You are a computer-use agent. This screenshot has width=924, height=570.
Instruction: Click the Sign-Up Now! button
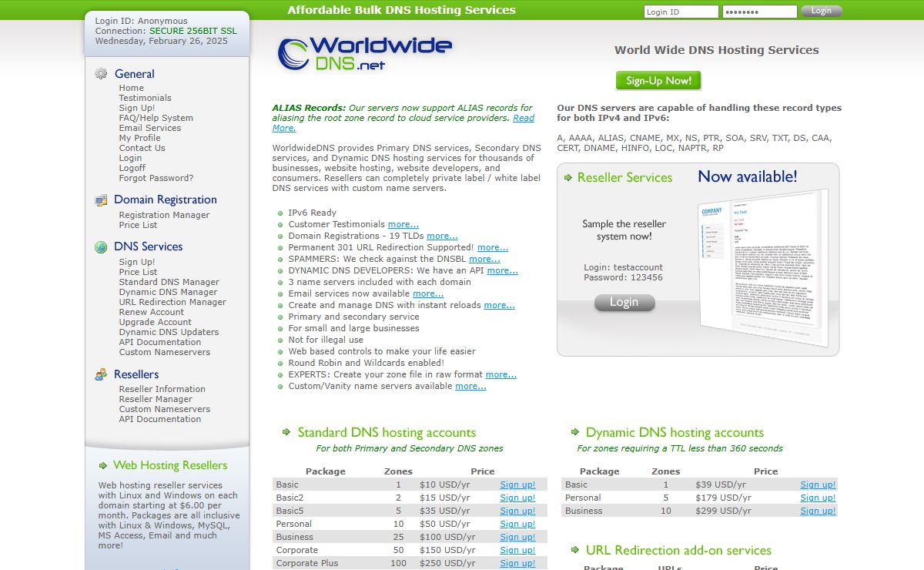[x=658, y=81]
